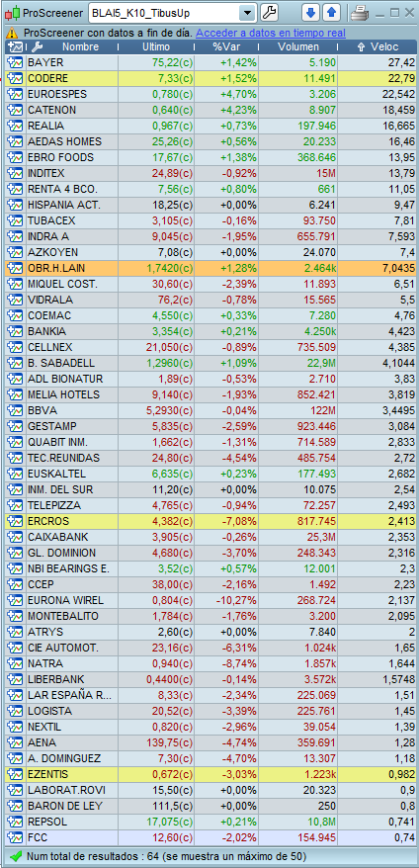Viewport: 419px width, 868px height.
Task: Click the green checkmark status icon
Action: pos(15,856)
